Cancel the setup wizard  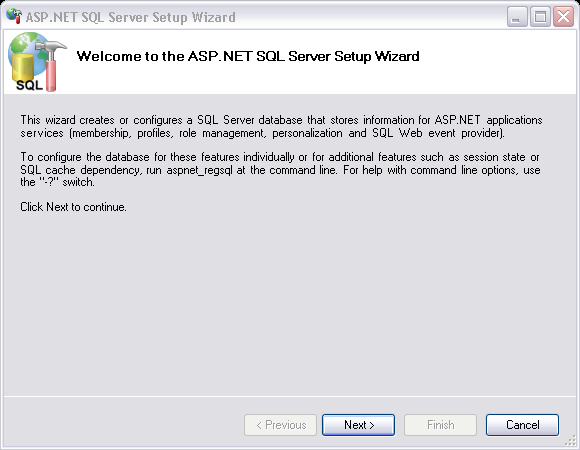tap(522, 425)
